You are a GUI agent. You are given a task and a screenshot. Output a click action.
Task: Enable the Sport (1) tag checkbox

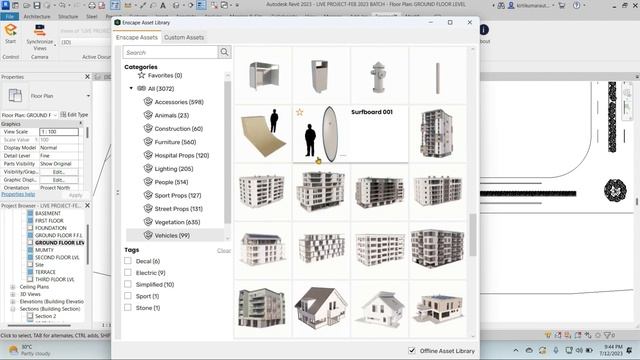tap(128, 296)
